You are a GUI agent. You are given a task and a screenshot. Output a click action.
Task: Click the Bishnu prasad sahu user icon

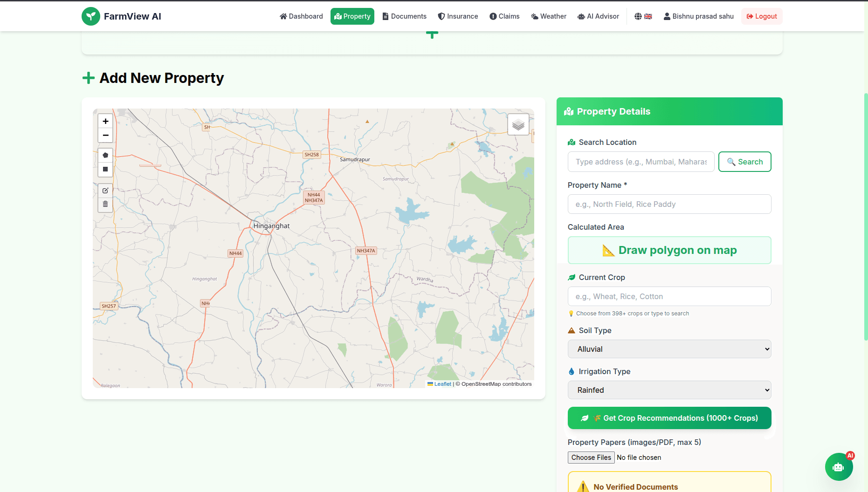click(x=667, y=16)
